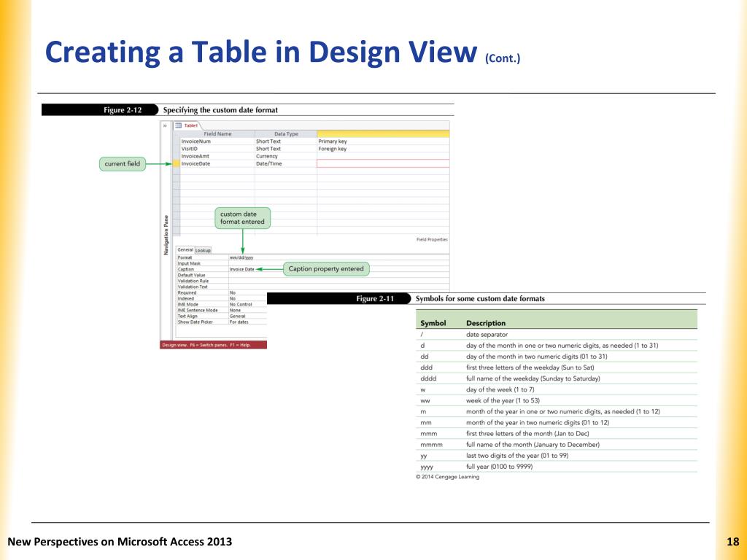Click the Format property value mm/dd/yyyy
Image resolution: width=747 pixels, height=560 pixels.
coord(241,257)
